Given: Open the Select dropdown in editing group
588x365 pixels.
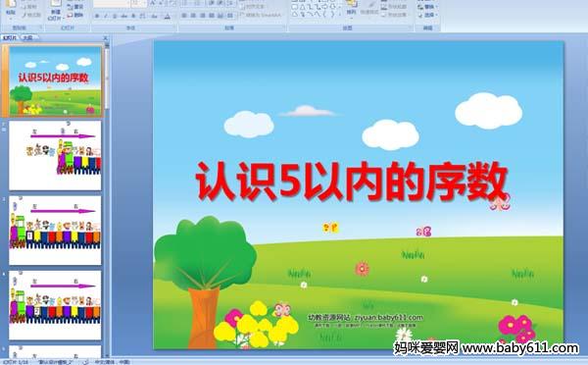Looking at the screenshot, I should pyautogui.click(x=427, y=15).
